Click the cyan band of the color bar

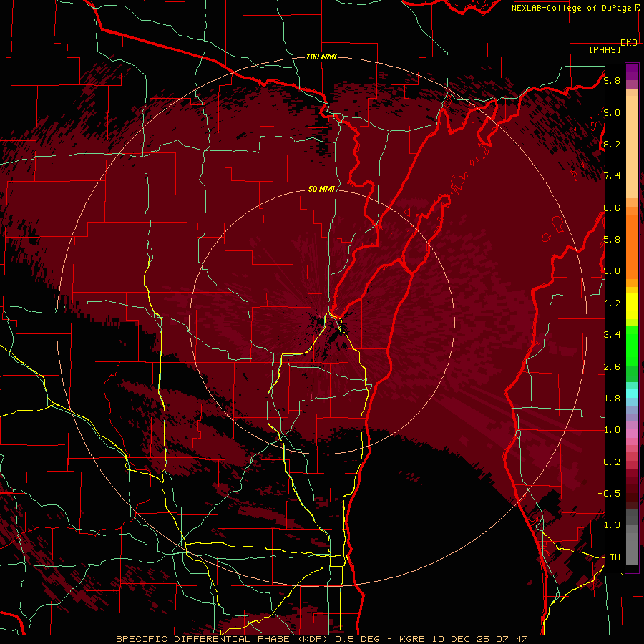pyautogui.click(x=632, y=394)
